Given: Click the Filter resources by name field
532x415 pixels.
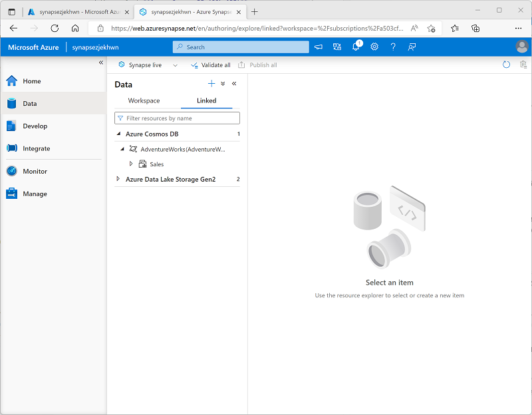Looking at the screenshot, I should tap(177, 118).
